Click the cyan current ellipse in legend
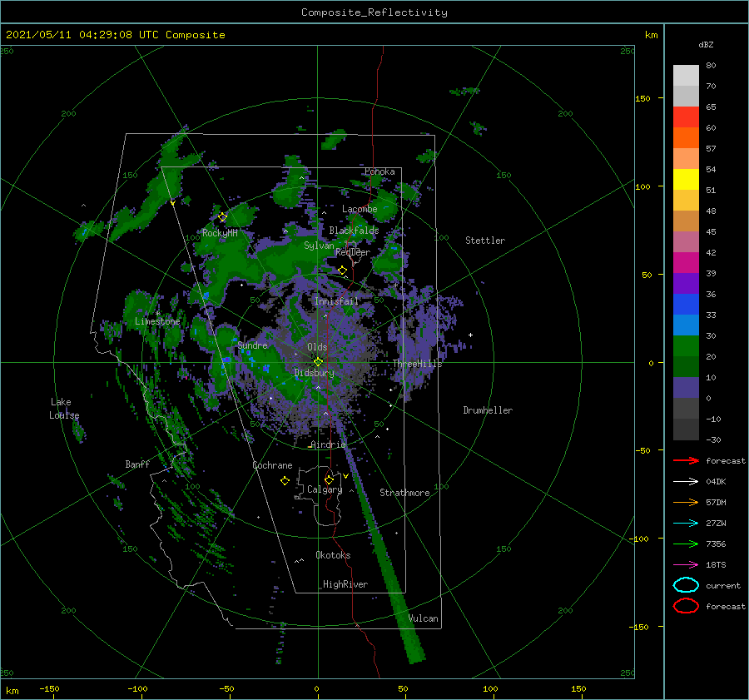Screen dimensions: 749x700 click(x=686, y=585)
